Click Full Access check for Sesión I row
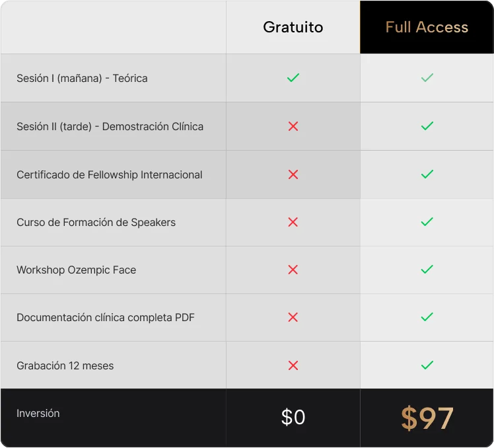The height and width of the screenshot is (448, 494). (x=427, y=78)
